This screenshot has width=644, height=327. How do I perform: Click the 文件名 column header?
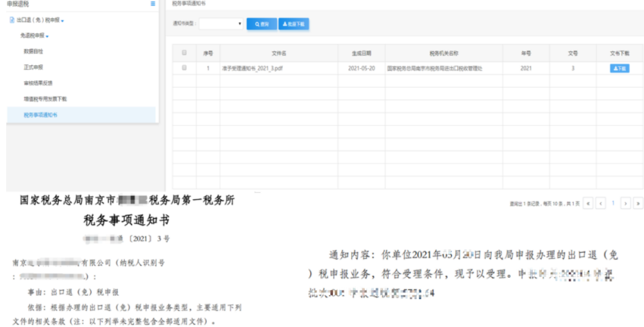click(279, 53)
